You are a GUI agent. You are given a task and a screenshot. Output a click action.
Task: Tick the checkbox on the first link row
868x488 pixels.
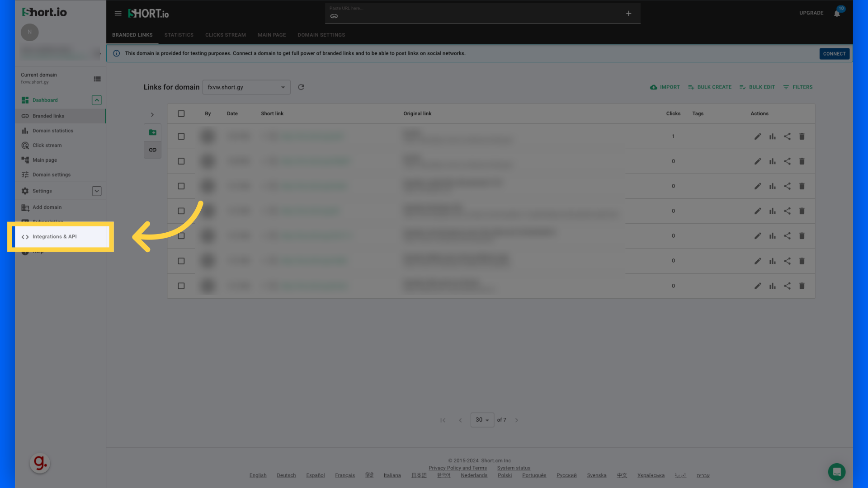click(181, 136)
